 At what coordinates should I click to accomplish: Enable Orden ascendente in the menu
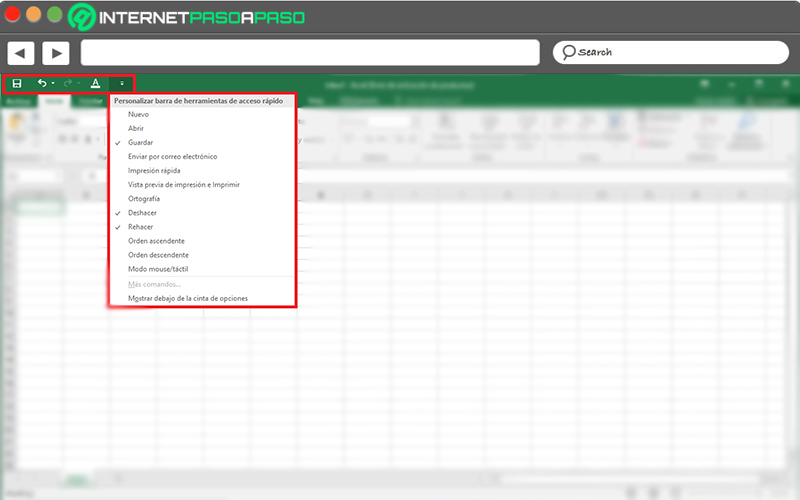pos(156,241)
